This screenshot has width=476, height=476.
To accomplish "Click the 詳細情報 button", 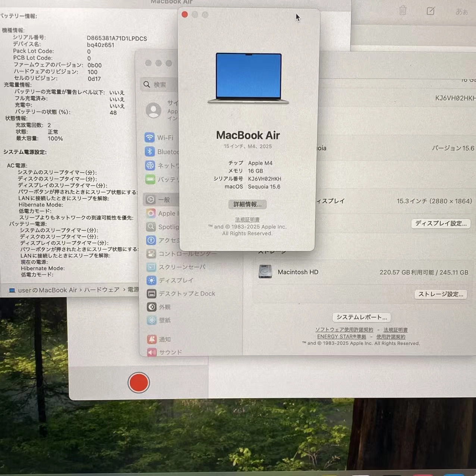I will [x=247, y=204].
